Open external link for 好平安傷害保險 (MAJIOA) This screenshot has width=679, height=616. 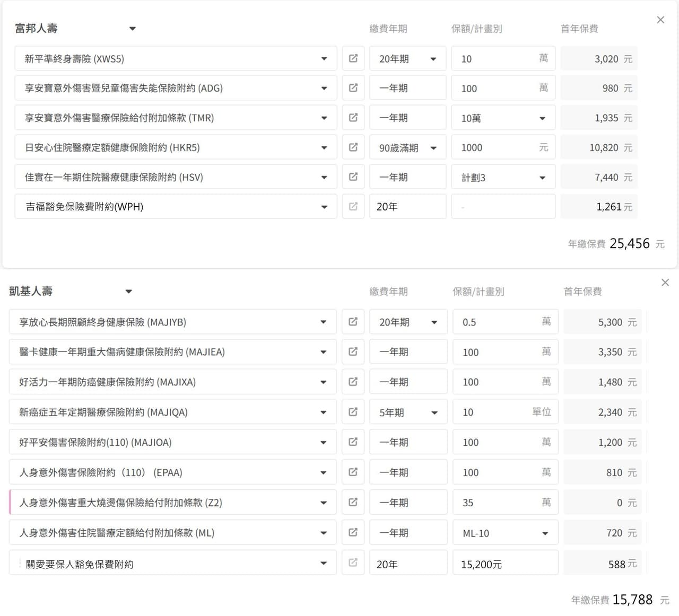point(353,442)
